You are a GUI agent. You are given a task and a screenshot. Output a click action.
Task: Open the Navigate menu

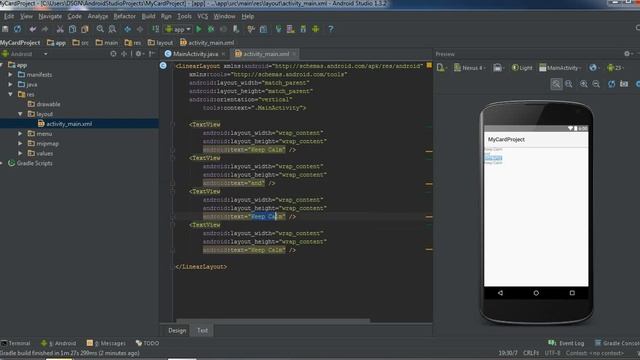tap(50, 16)
